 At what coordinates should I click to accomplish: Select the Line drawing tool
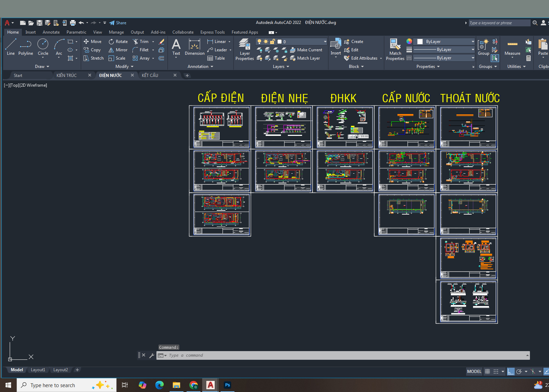coord(11,47)
